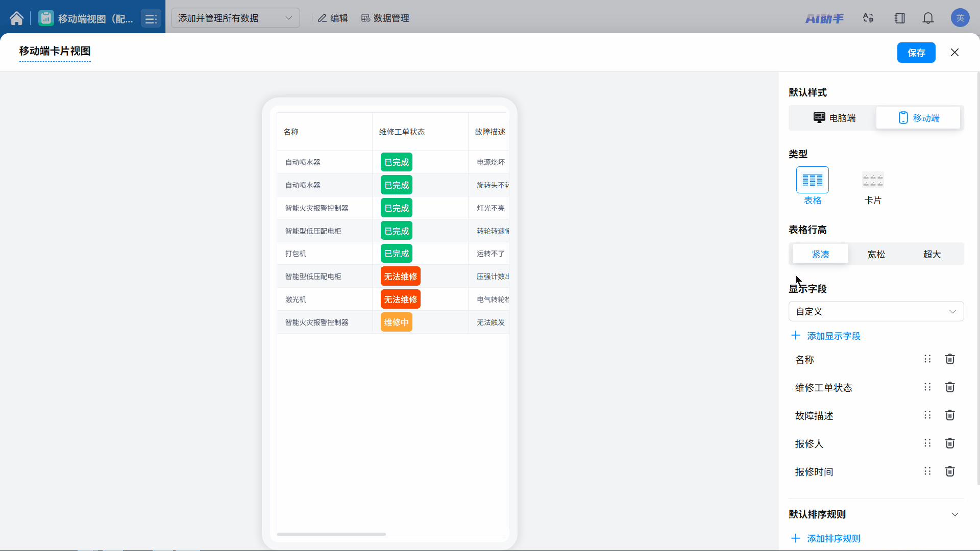The image size is (980, 551).
Task: Collapse the 默认排序规则 section
Action: (x=954, y=514)
